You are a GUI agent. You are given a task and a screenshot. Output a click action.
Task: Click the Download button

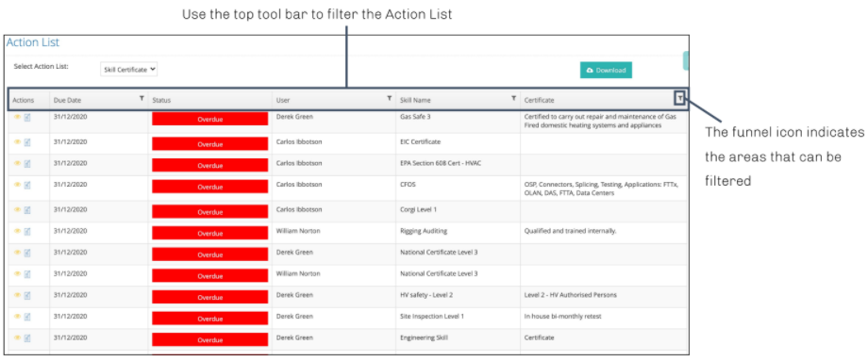point(606,70)
